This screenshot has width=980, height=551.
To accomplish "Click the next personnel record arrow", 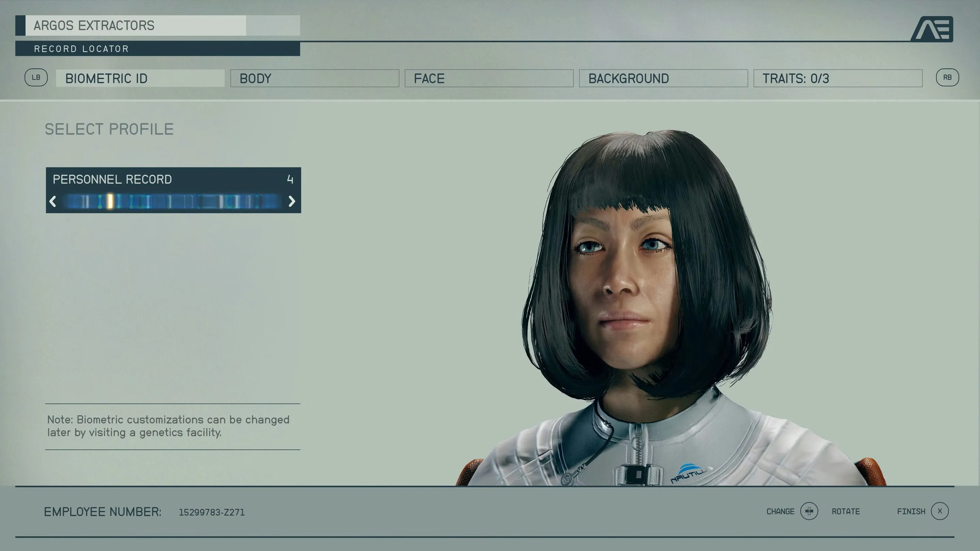I will tap(292, 201).
